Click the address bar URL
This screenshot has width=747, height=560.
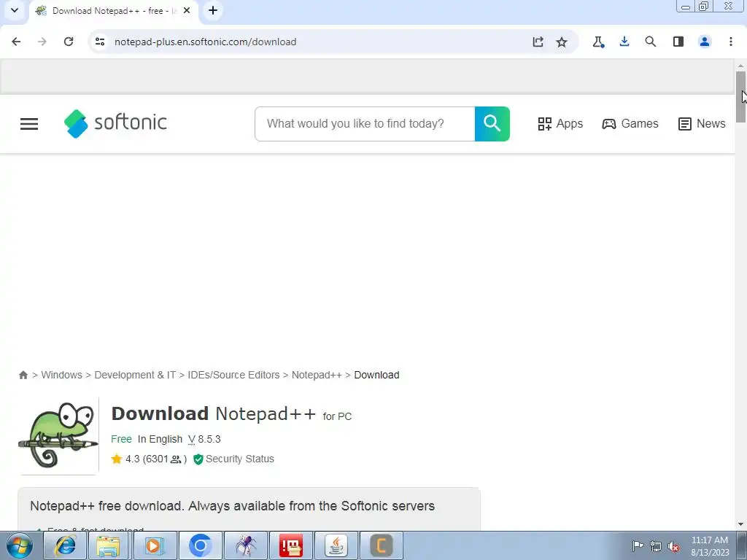point(205,42)
